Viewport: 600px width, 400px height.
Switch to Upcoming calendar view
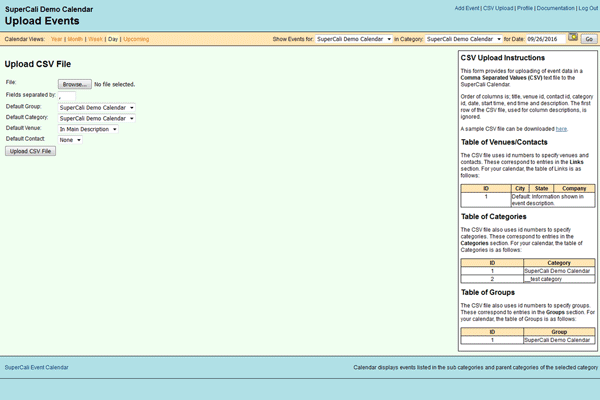(x=137, y=39)
